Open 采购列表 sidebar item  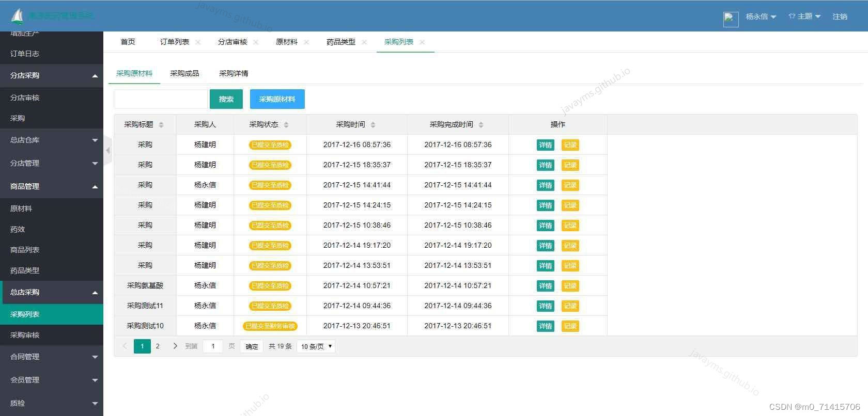pos(52,314)
